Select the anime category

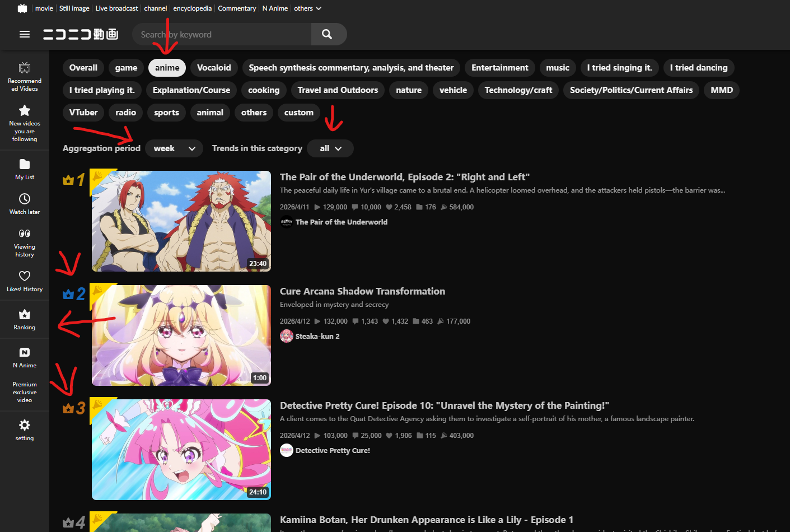(167, 68)
